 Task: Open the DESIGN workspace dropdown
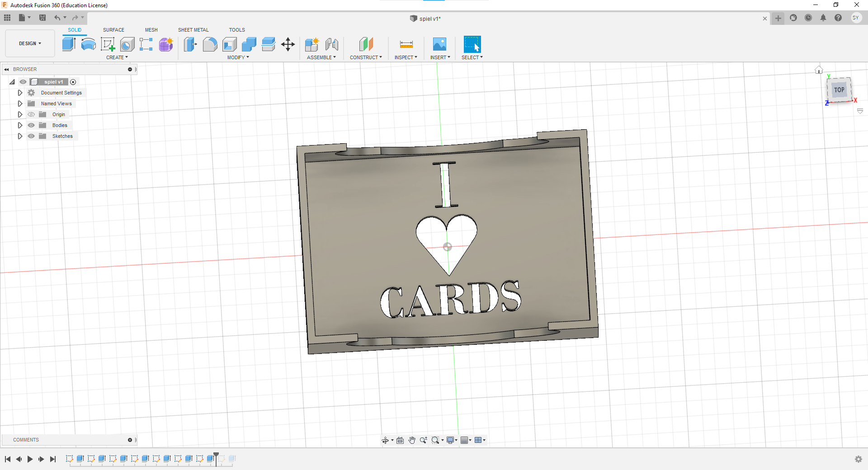(x=30, y=43)
